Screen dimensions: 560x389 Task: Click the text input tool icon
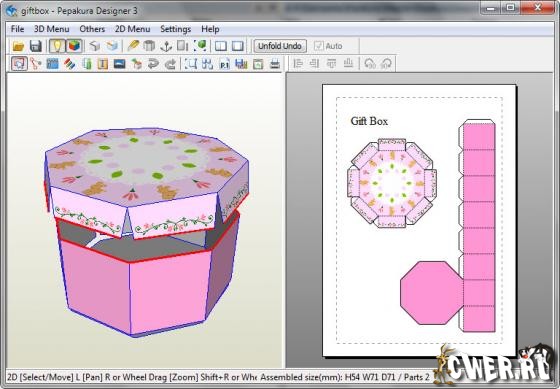tap(103, 64)
